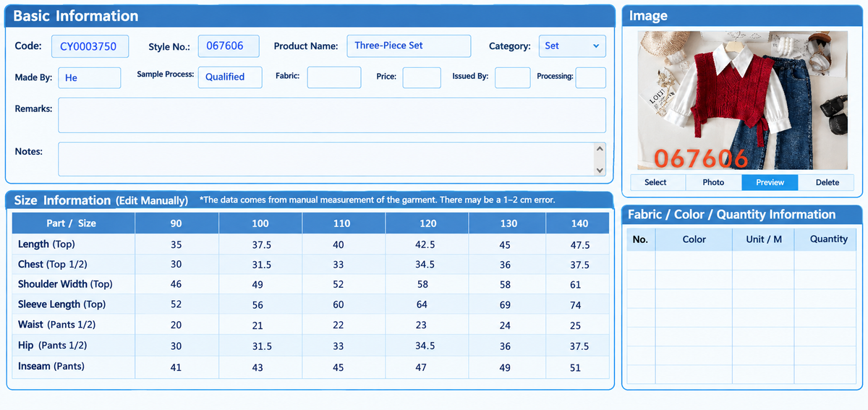Select the Waist (Pants 1/2) row label

coord(56,325)
